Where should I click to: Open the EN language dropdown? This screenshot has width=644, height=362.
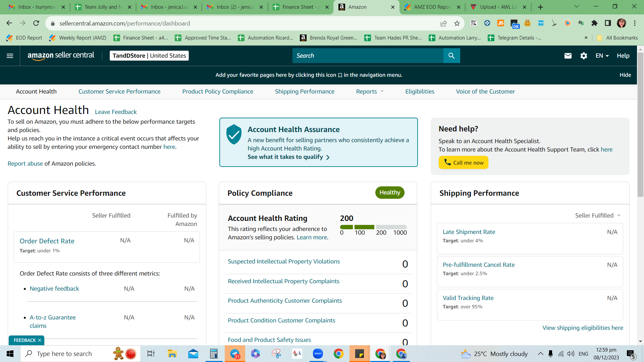(x=602, y=56)
